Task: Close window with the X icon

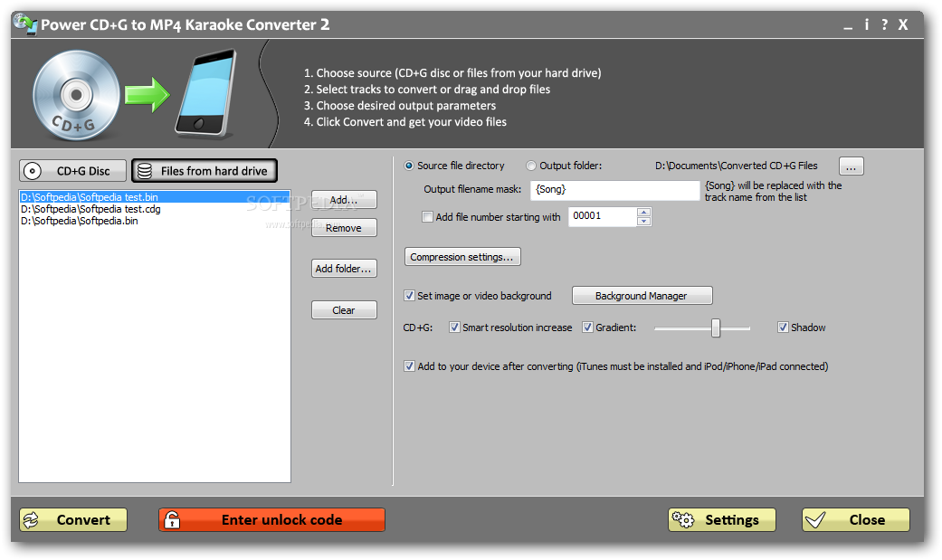Action: pos(903,24)
